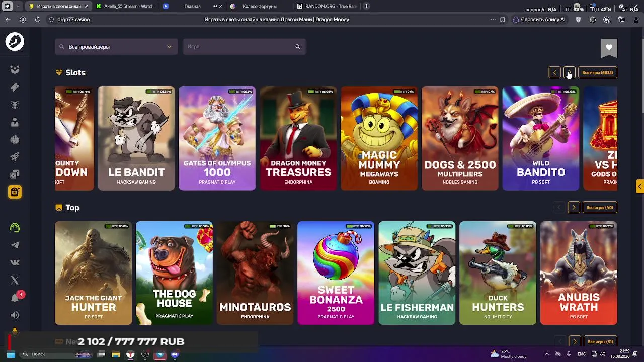Open Le Fisherman slot thumbnail

417,273
